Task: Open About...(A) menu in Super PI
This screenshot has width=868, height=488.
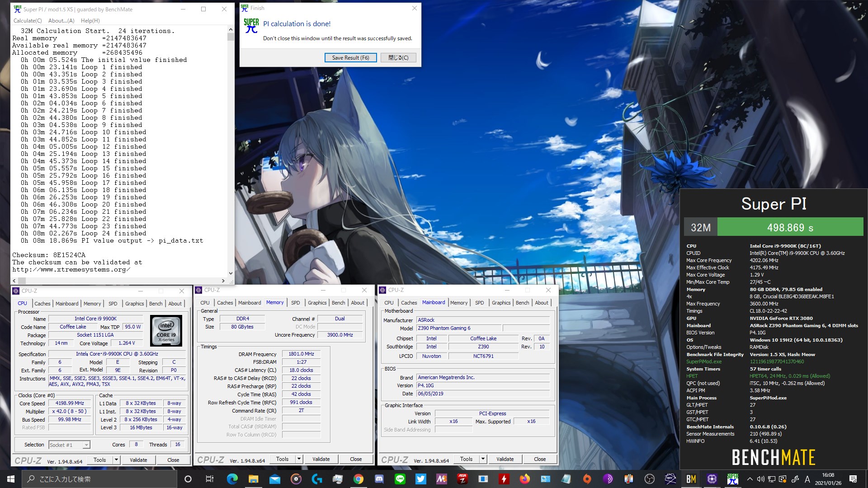Action: [x=61, y=21]
